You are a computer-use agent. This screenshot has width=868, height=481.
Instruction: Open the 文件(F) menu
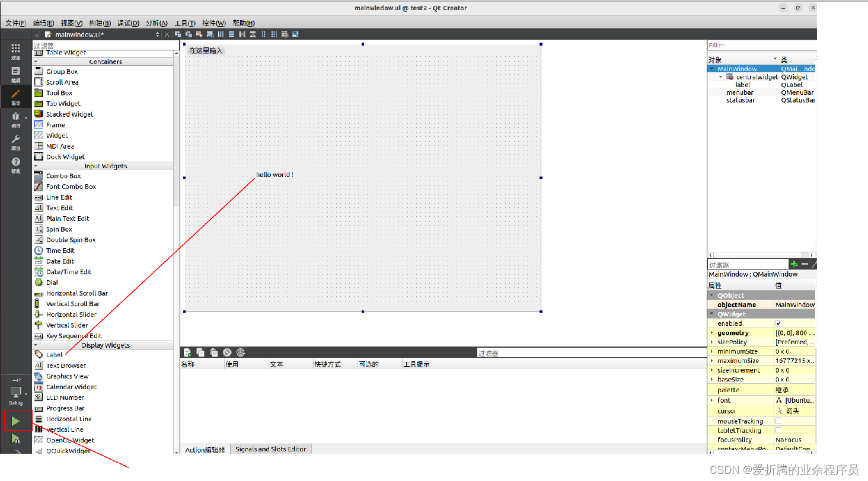pyautogui.click(x=15, y=23)
